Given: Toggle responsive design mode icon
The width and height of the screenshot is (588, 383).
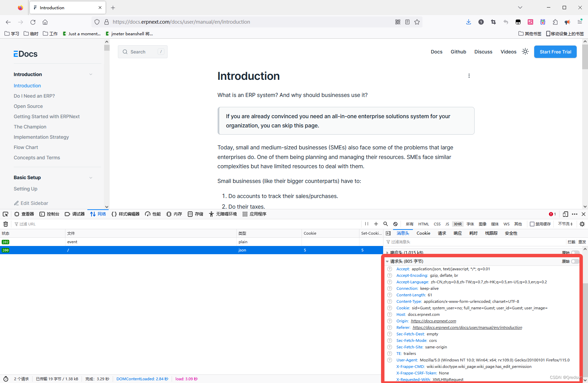Looking at the screenshot, I should coord(565,214).
